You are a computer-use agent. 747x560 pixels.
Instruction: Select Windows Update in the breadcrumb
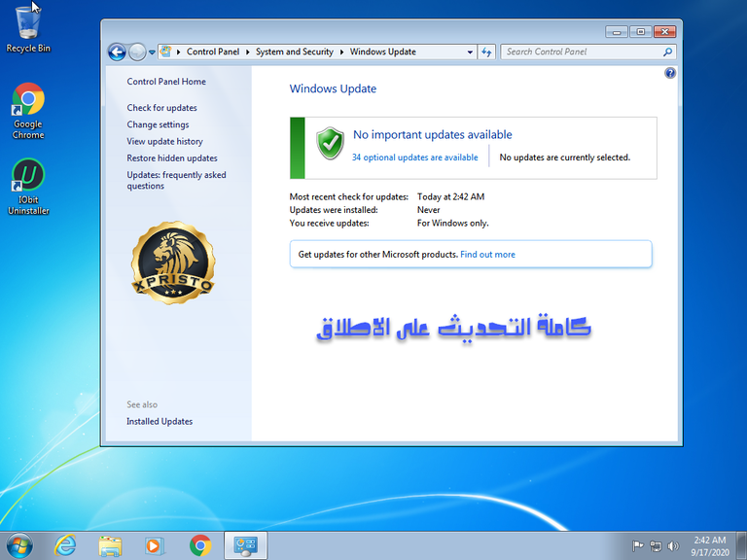tap(383, 52)
